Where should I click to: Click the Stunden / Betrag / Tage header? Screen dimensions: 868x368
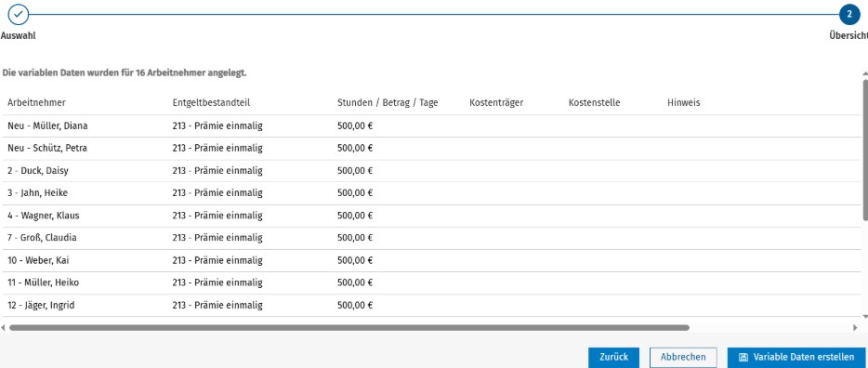click(388, 103)
